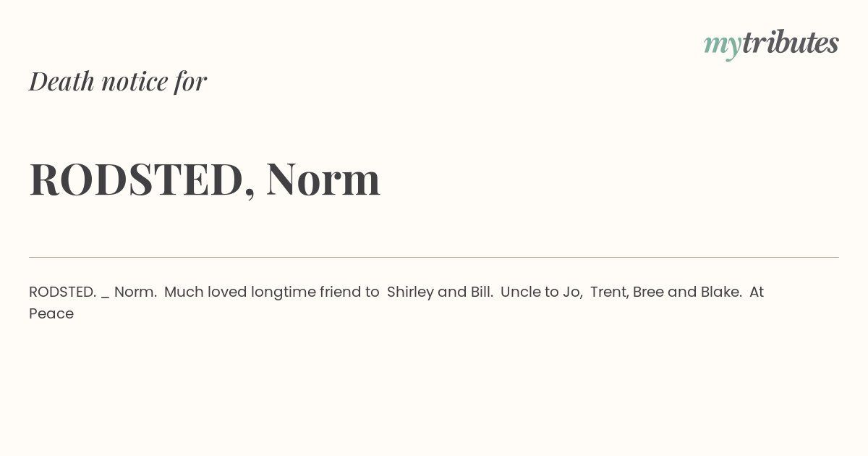Click "RODSTED." at start of notice text
Image resolution: width=868 pixels, height=456 pixels.
(x=62, y=292)
